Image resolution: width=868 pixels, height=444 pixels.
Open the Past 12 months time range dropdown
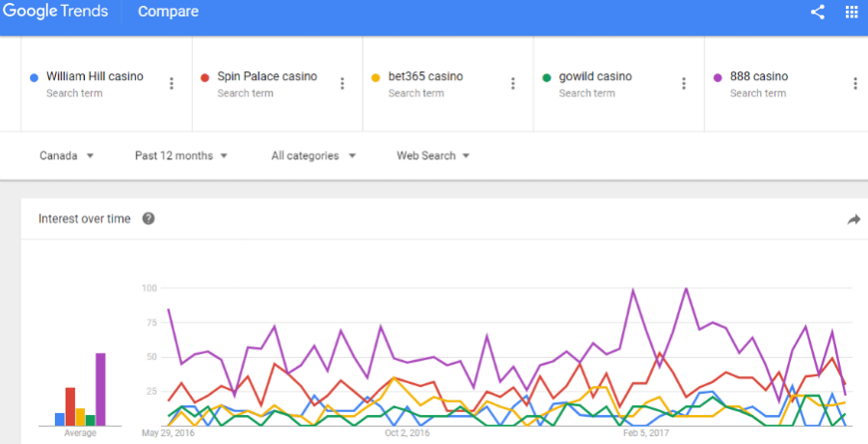181,155
